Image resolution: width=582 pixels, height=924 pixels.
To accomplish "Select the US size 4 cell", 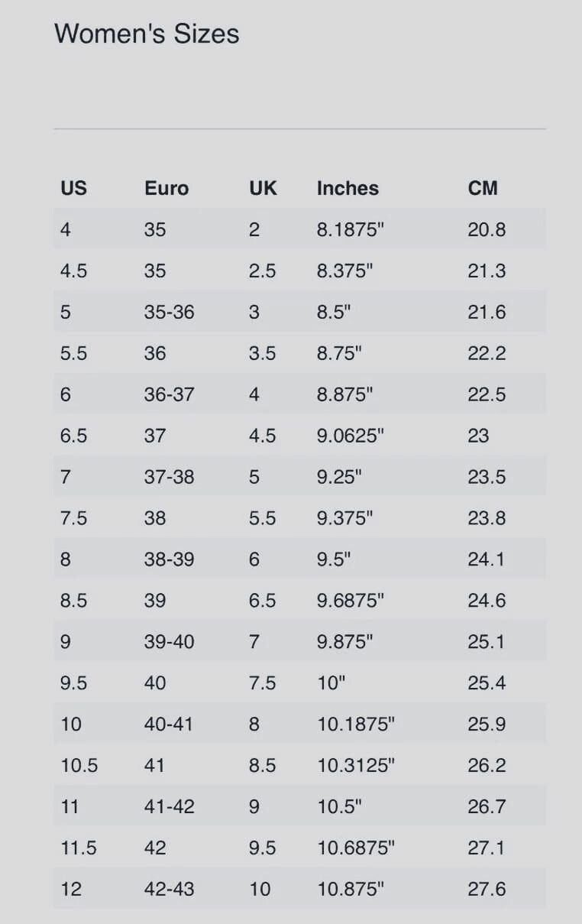I will click(65, 229).
